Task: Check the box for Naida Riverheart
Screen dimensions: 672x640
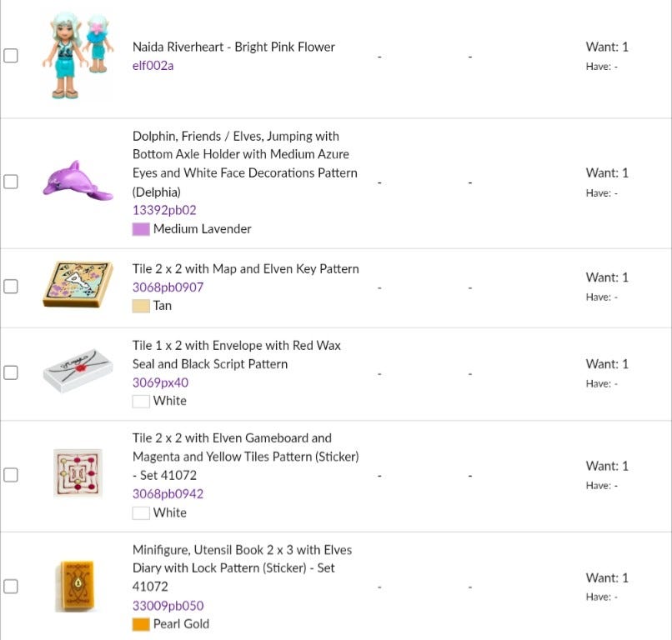Action: pos(11,56)
